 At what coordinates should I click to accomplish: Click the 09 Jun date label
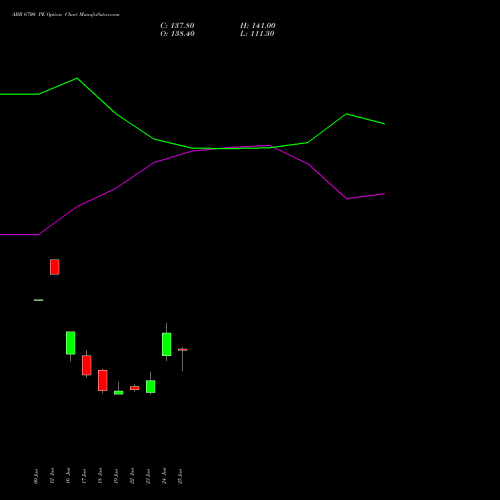36,476
